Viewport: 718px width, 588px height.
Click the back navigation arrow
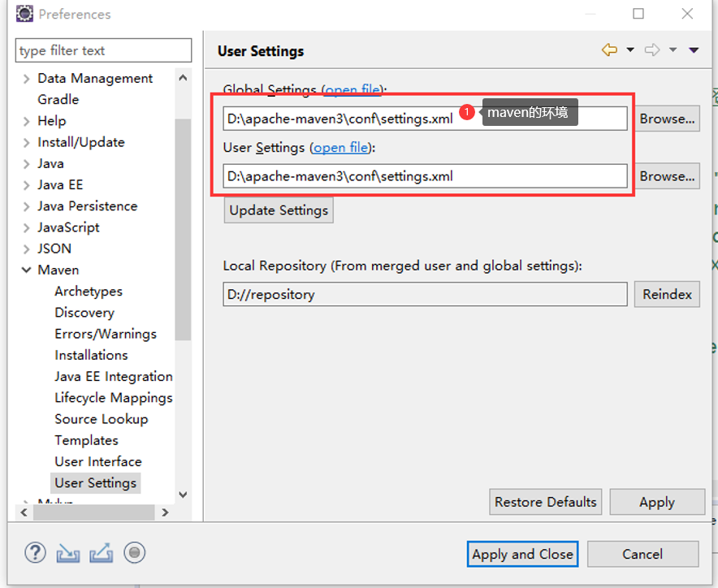[x=609, y=50]
